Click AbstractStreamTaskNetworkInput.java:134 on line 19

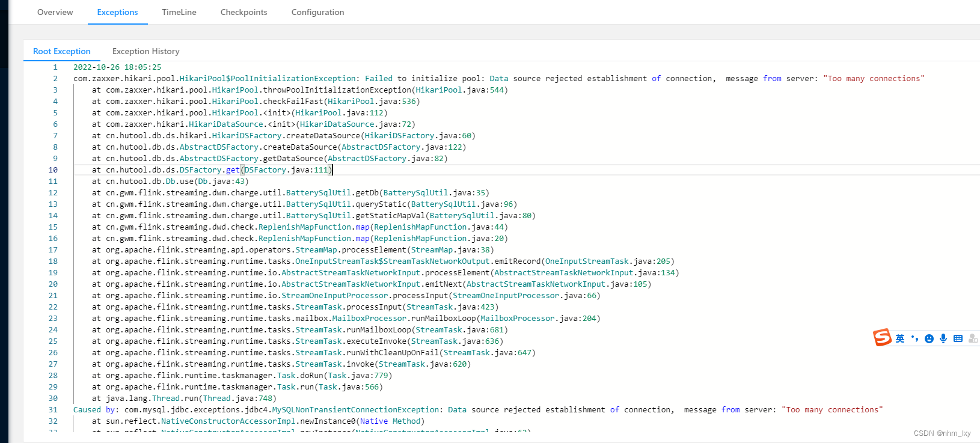584,273
